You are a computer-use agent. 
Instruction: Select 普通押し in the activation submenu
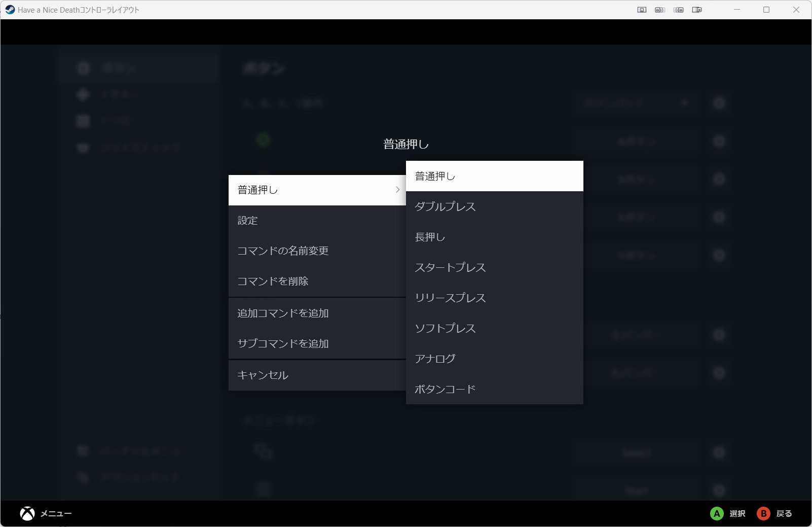[494, 176]
